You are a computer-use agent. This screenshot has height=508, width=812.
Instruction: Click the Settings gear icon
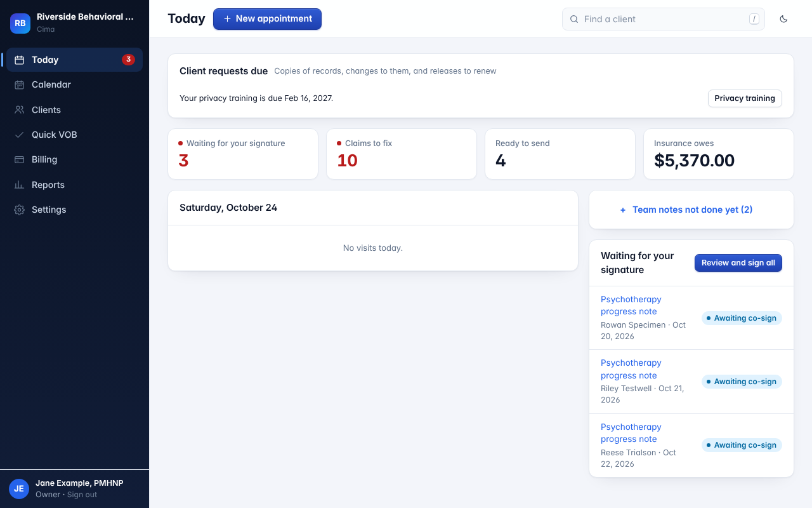pyautogui.click(x=20, y=210)
